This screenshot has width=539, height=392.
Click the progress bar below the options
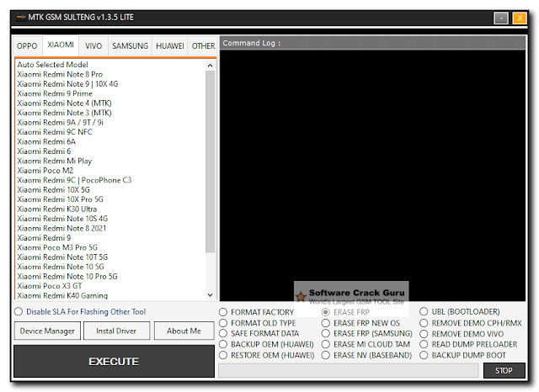click(x=348, y=371)
